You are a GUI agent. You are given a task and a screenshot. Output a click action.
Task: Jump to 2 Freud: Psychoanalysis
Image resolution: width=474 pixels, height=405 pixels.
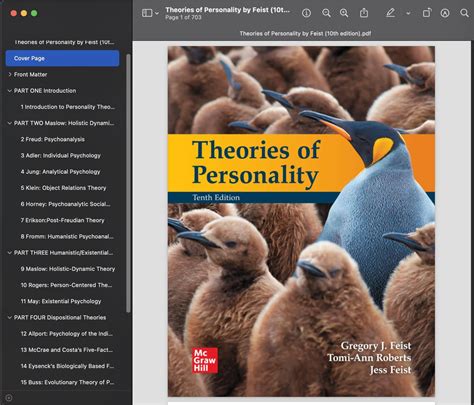tap(53, 139)
